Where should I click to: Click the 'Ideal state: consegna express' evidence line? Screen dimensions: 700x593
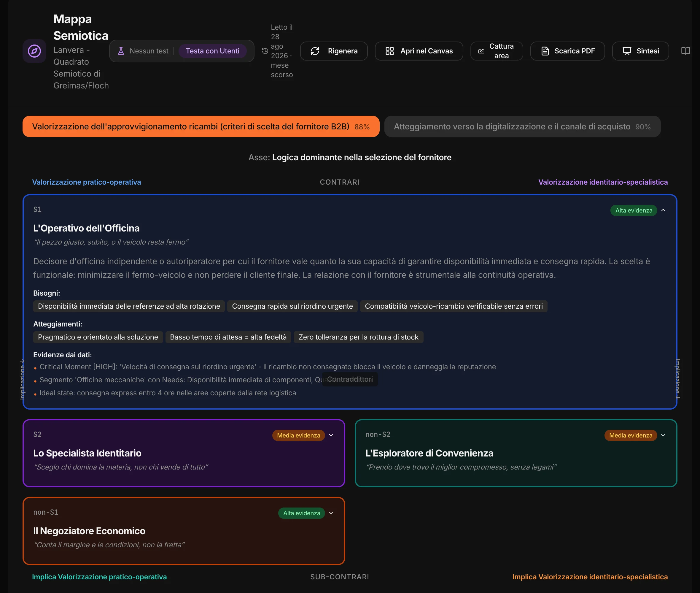[x=168, y=393]
